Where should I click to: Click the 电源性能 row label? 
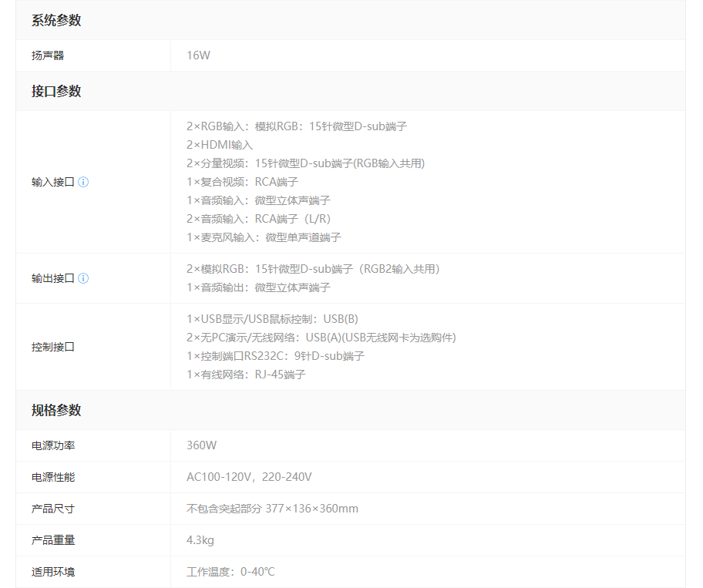[53, 477]
